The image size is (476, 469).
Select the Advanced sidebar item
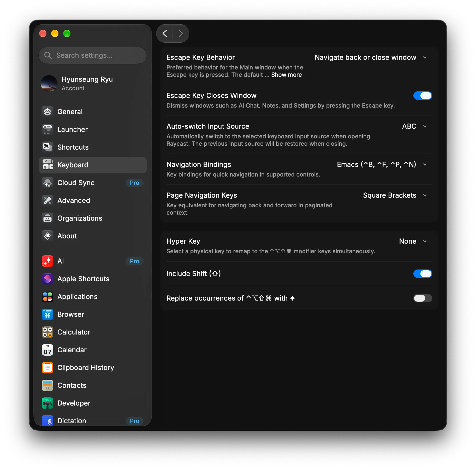93,201
